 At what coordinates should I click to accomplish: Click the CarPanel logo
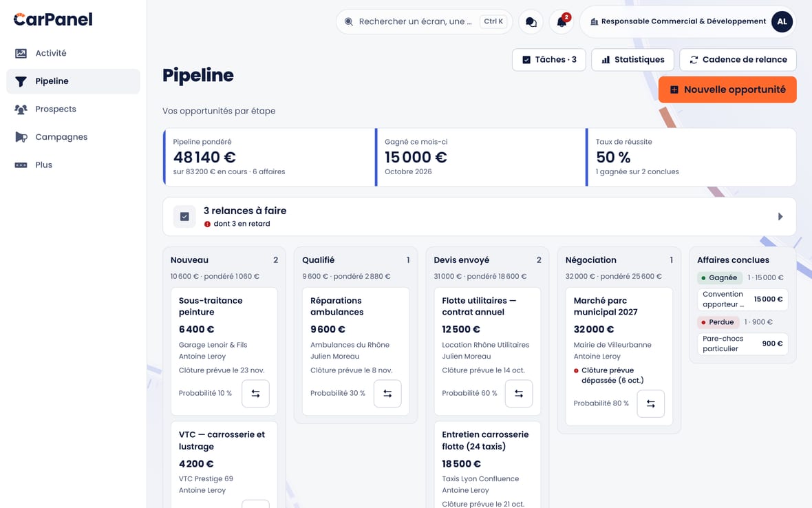tap(53, 20)
